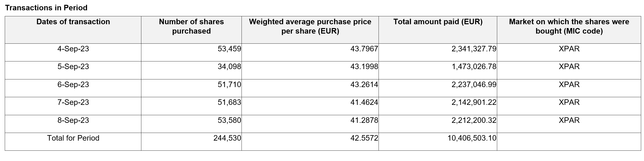Image resolution: width=644 pixels, height=161 pixels.
Task: Click XPAR in the 7-Sep-23 row
Action: pyautogui.click(x=569, y=102)
